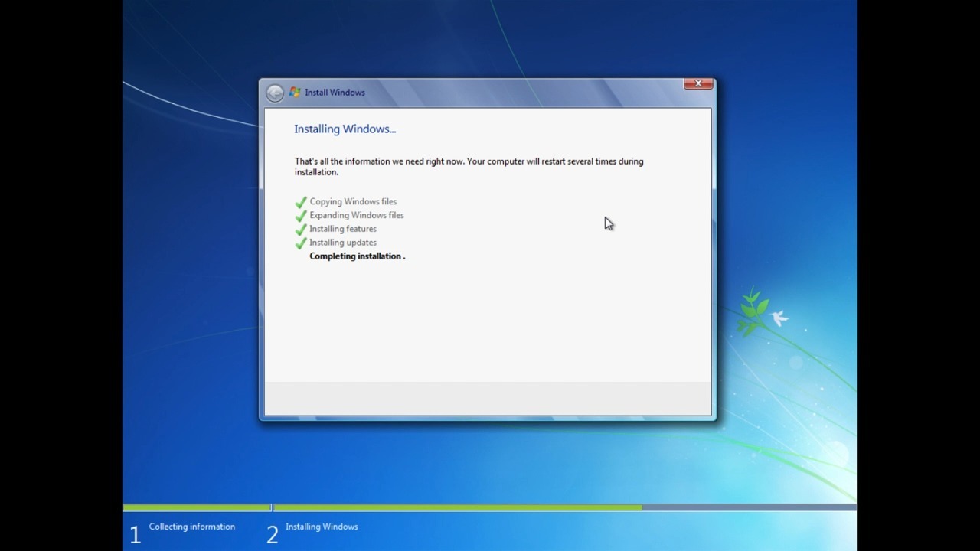Click the 'Collecting information' stage label
Image resolution: width=980 pixels, height=551 pixels.
point(191,527)
